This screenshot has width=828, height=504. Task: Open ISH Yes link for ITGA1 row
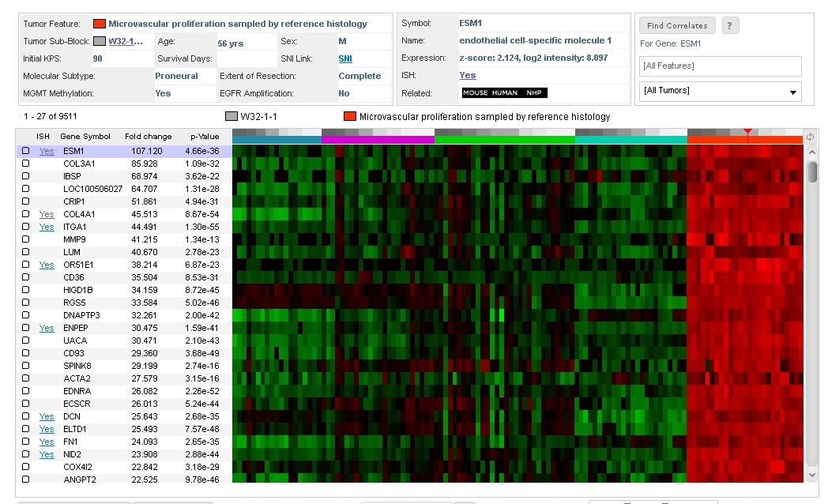coord(47,227)
